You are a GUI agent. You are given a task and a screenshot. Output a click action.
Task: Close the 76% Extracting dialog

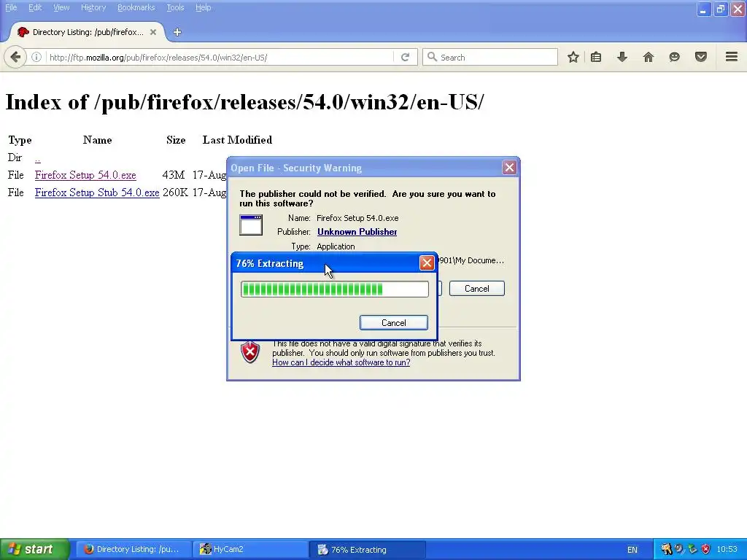[427, 262]
